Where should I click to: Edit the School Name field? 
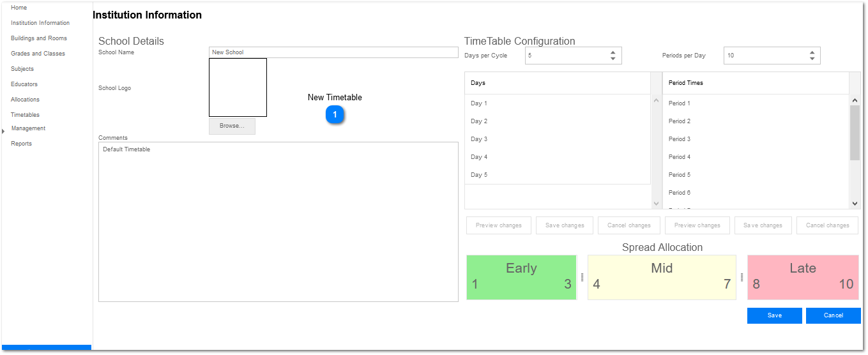(333, 52)
